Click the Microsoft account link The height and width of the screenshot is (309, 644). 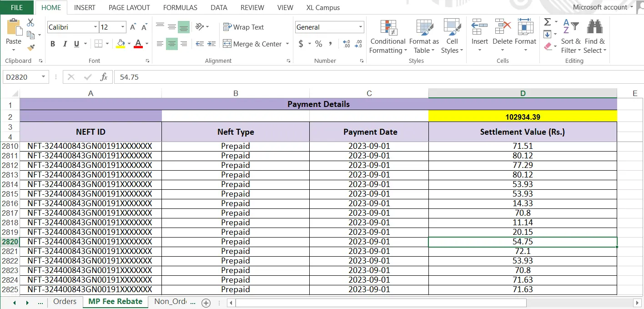pyautogui.click(x=599, y=7)
